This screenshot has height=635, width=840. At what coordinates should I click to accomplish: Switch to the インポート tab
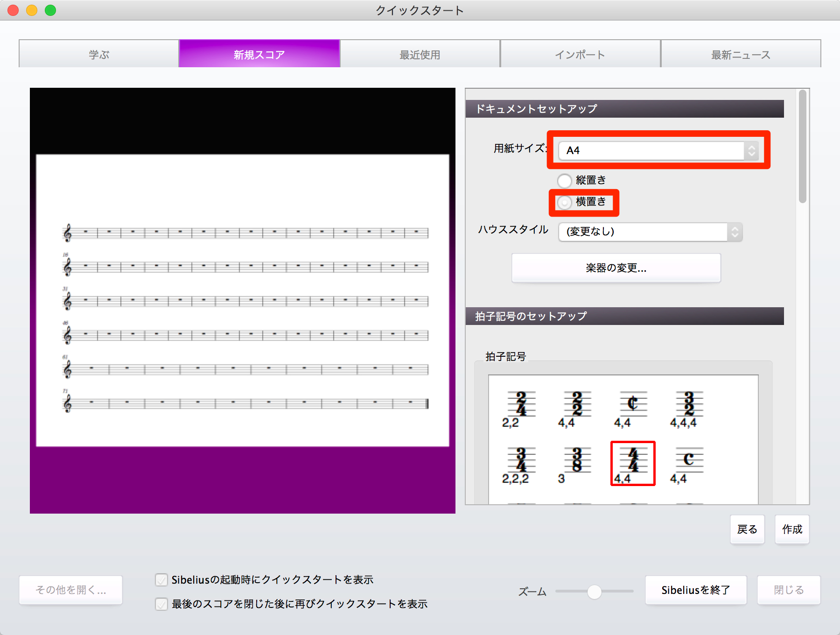[580, 54]
